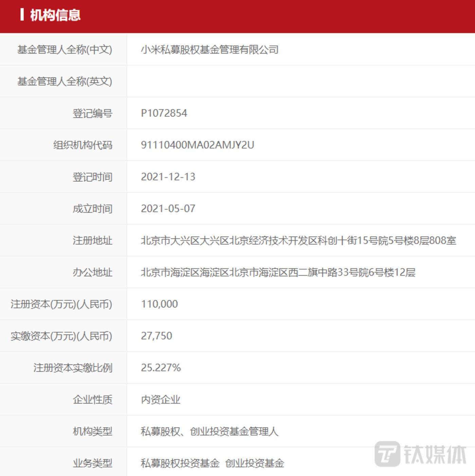Select the value 内资企业
This screenshot has height=476, width=475.
[x=161, y=400]
